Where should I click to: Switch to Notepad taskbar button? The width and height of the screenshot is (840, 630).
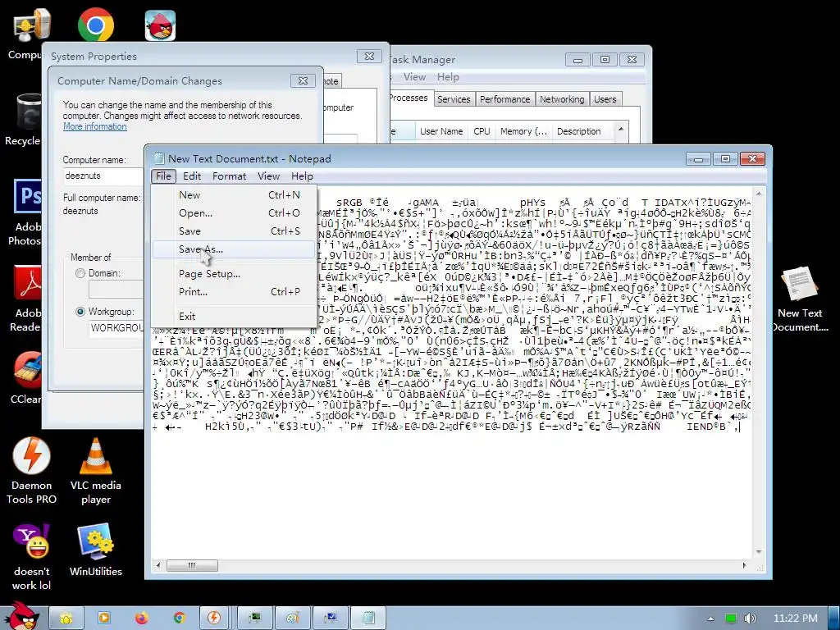368,619
